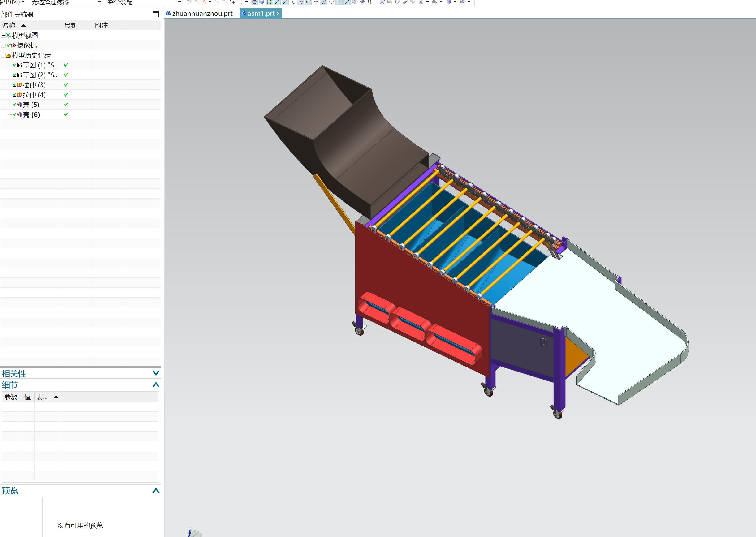
Task: Uncheck the 拉伸 (3) feature checkbox
Action: [15, 85]
